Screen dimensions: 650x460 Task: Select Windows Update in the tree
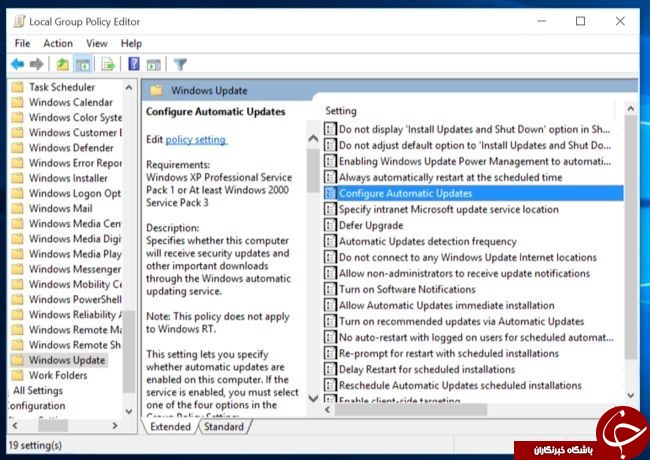[x=67, y=360]
